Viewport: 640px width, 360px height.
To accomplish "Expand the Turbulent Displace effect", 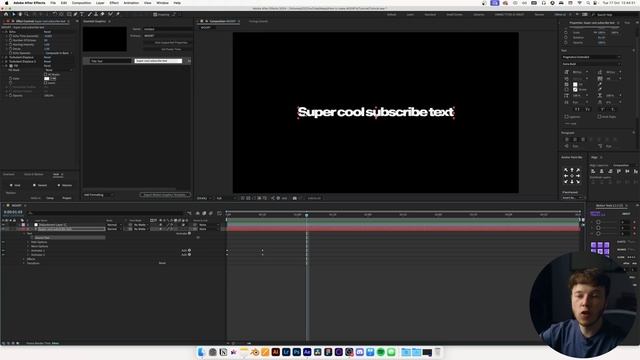I will click(x=3, y=57).
